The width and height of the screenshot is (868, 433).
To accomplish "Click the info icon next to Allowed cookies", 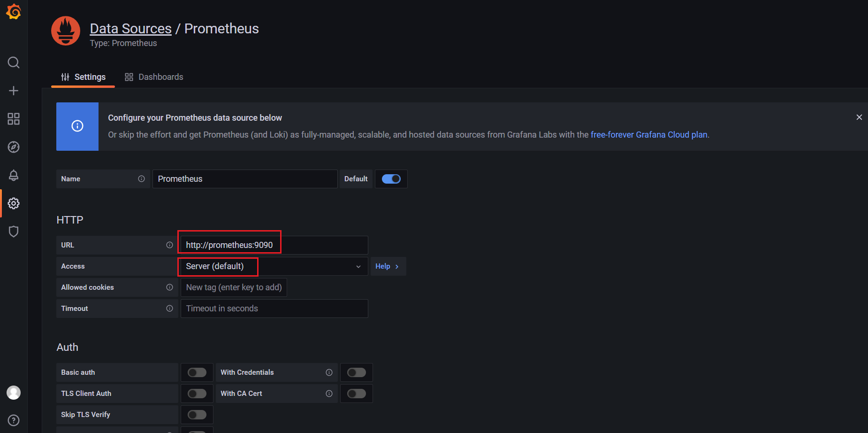I will (169, 287).
